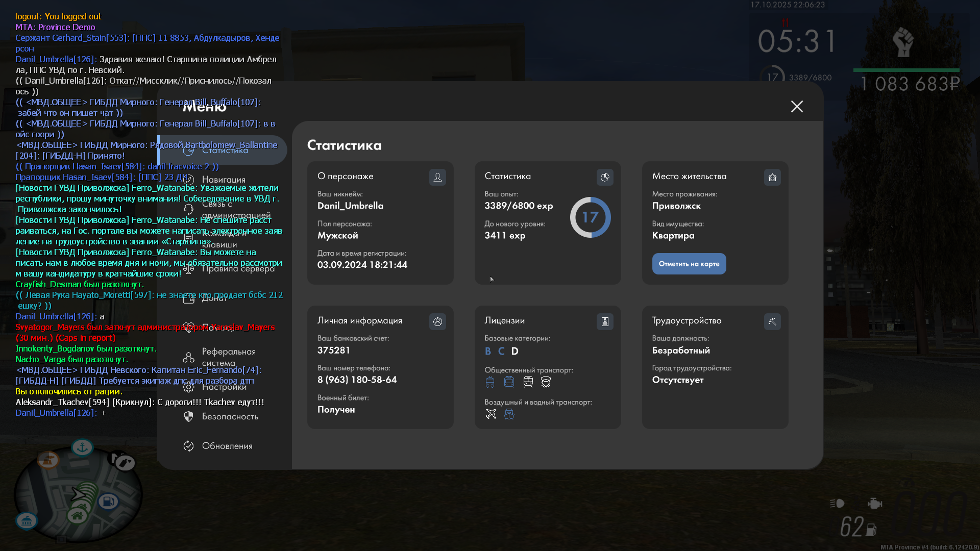Click the license document icon in Лицензии card
The image size is (980, 551).
[x=605, y=321]
